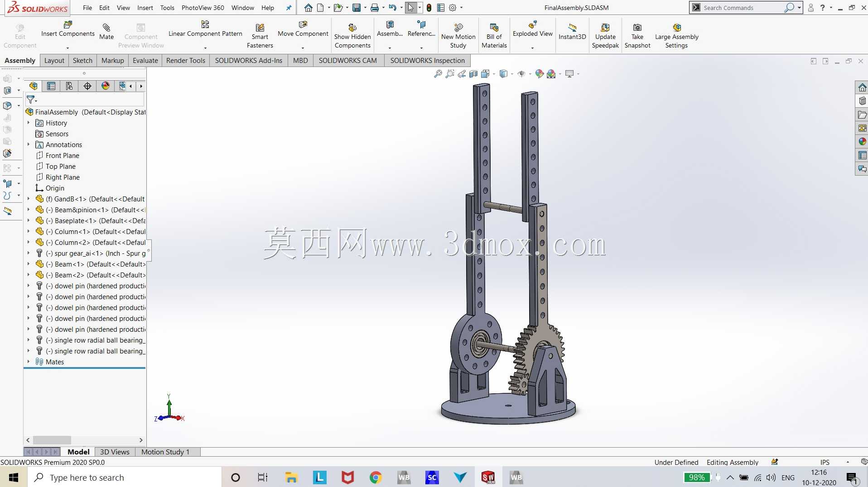Click the Save icon in the title toolbar
The width and height of the screenshot is (868, 487).
click(357, 8)
